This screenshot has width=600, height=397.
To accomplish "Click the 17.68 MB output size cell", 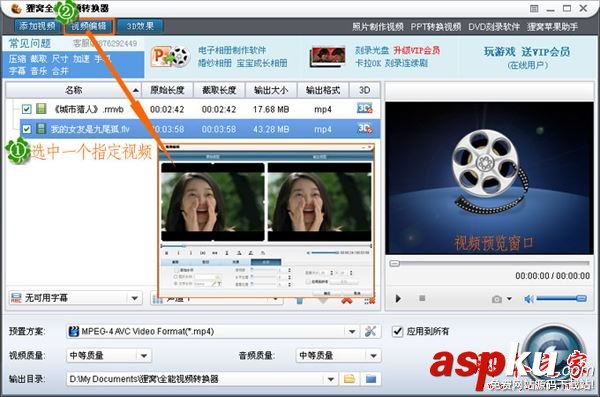I will coord(271,109).
